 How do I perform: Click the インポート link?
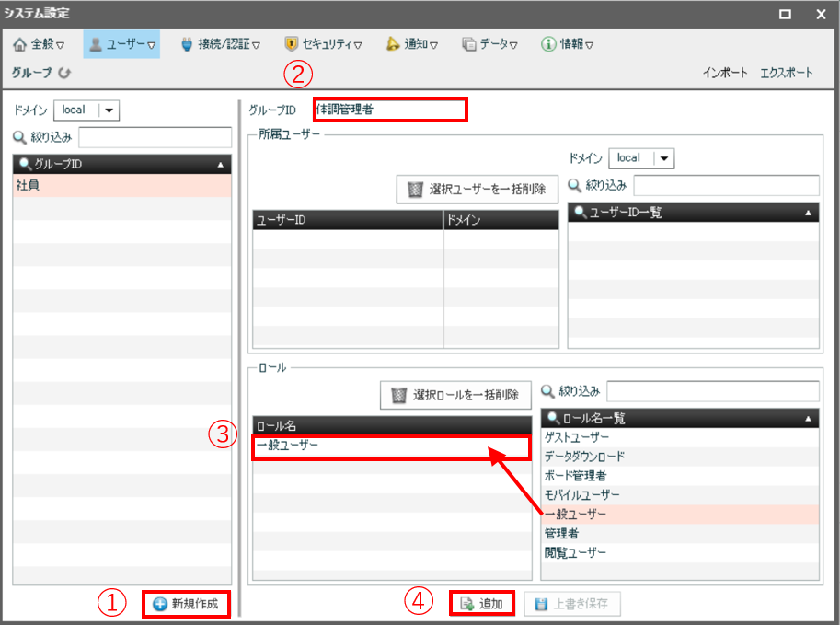(725, 73)
